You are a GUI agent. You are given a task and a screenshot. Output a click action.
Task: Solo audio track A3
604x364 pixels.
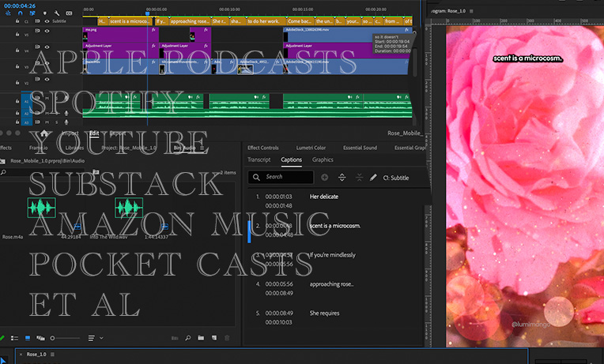click(56, 122)
